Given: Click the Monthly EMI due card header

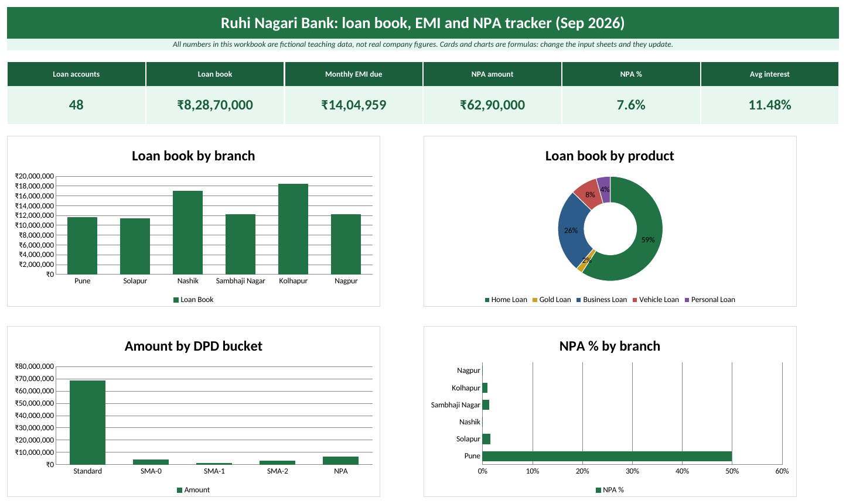Looking at the screenshot, I should point(354,74).
